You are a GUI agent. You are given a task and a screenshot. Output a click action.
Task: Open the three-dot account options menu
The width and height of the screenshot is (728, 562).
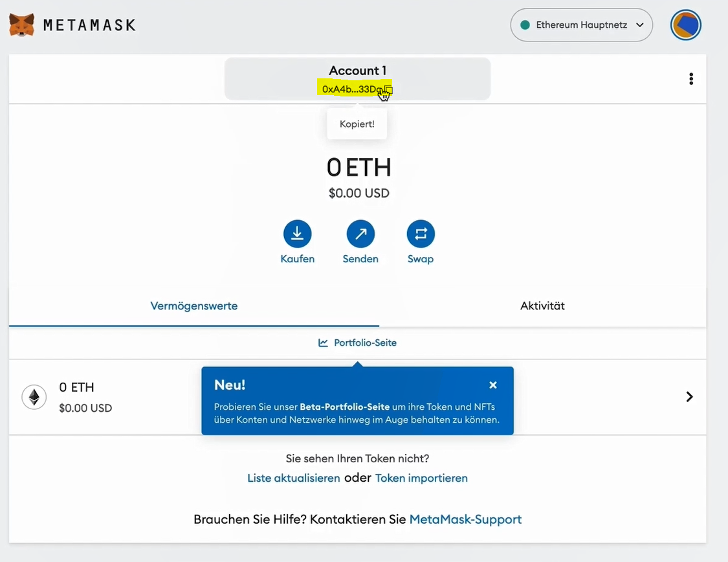(x=691, y=79)
